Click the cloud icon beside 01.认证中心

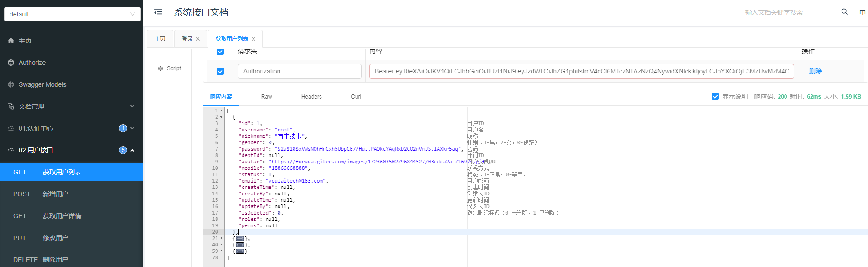pos(11,128)
